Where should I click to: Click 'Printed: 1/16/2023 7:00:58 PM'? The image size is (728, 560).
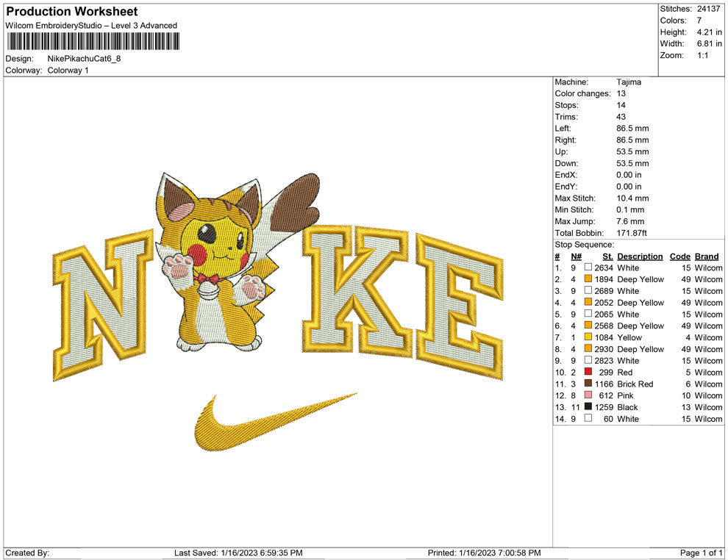click(x=485, y=553)
